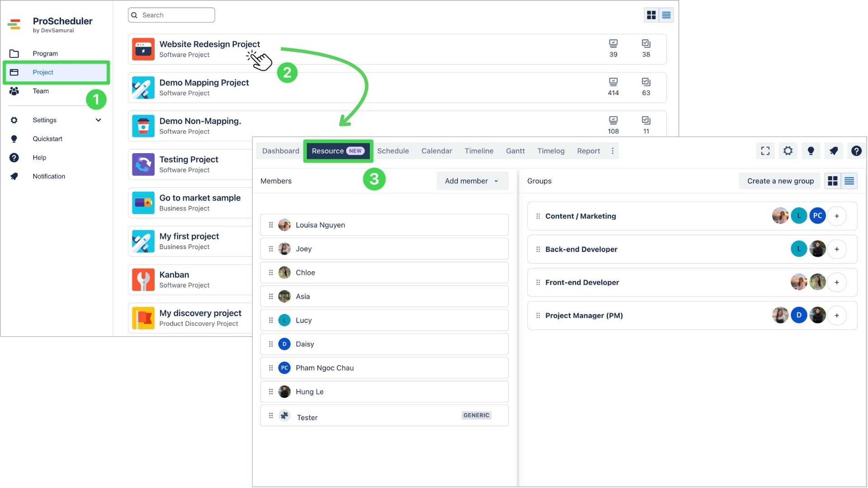
Task: Open the Timelog tab
Action: click(550, 151)
